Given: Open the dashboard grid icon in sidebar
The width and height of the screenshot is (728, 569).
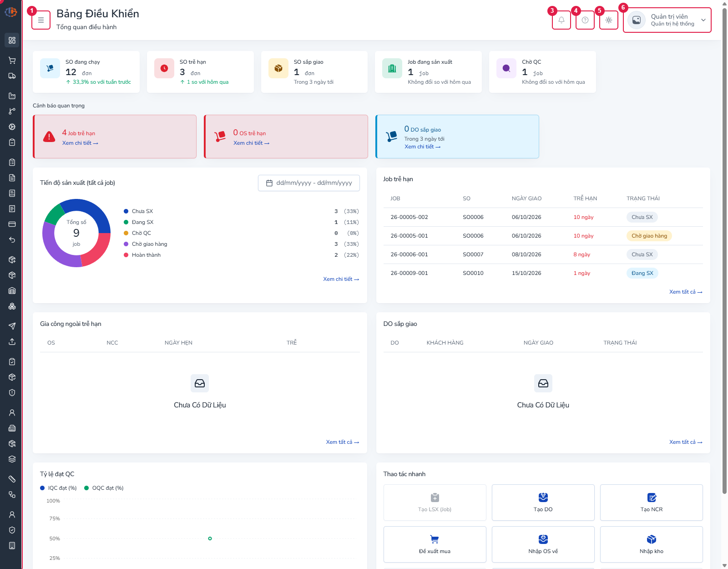Looking at the screenshot, I should (x=12, y=40).
